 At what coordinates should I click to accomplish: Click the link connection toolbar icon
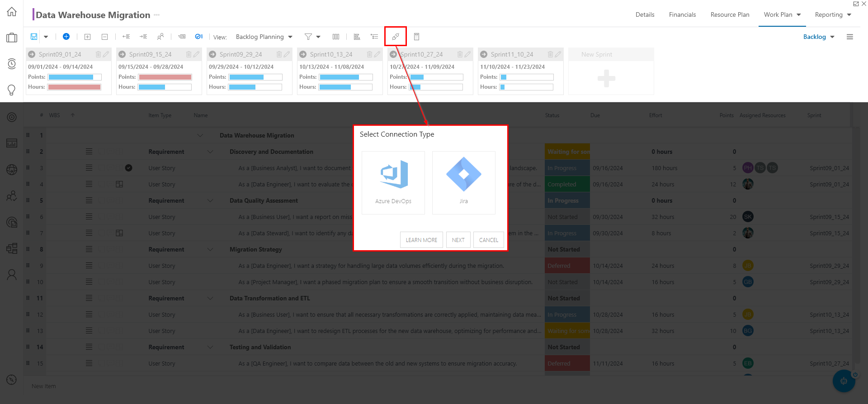click(396, 37)
